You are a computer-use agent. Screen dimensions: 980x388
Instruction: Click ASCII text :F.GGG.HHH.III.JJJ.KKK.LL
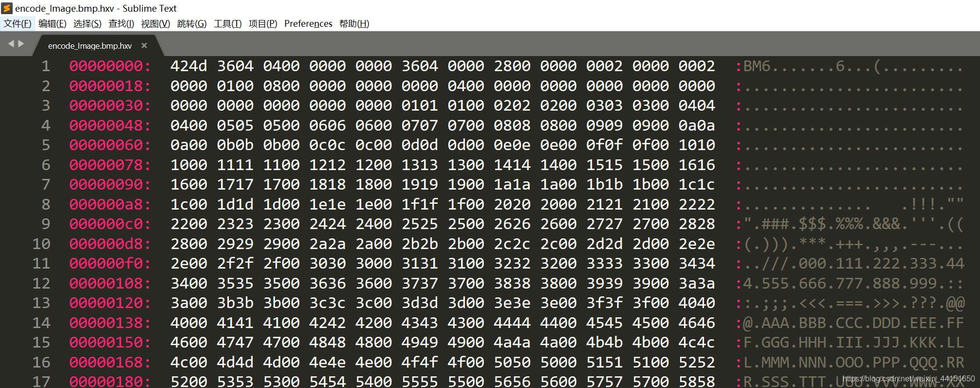(850, 342)
